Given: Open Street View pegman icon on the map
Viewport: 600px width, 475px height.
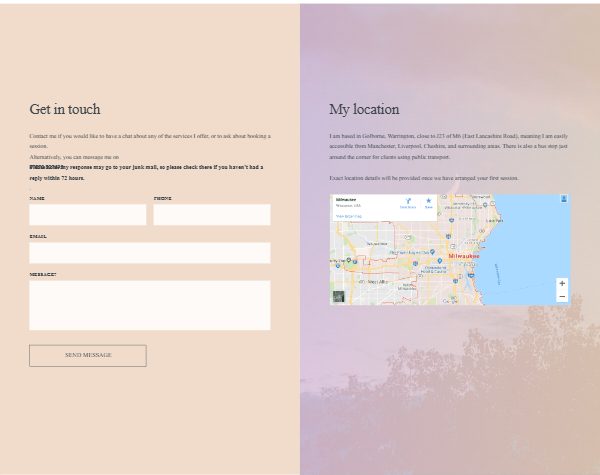Looking at the screenshot, I should coord(564,199).
